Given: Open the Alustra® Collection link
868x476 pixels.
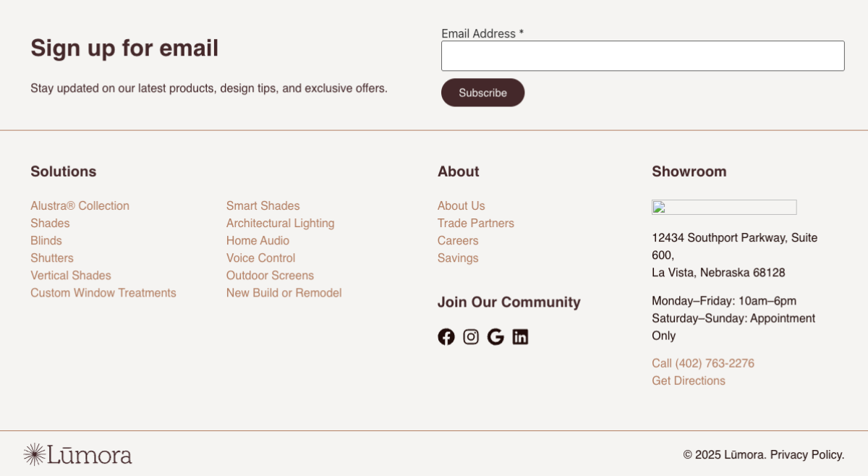Looking at the screenshot, I should [80, 206].
